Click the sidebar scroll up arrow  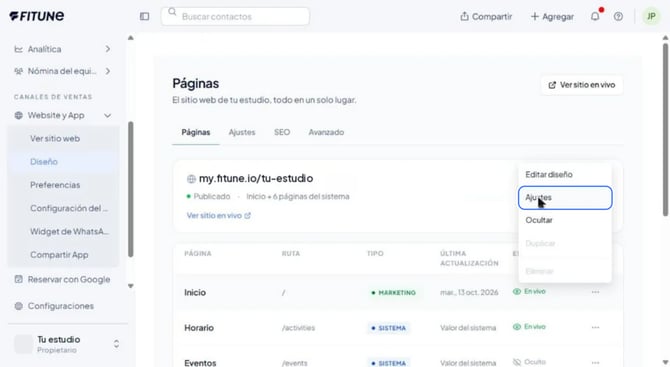coord(131,38)
